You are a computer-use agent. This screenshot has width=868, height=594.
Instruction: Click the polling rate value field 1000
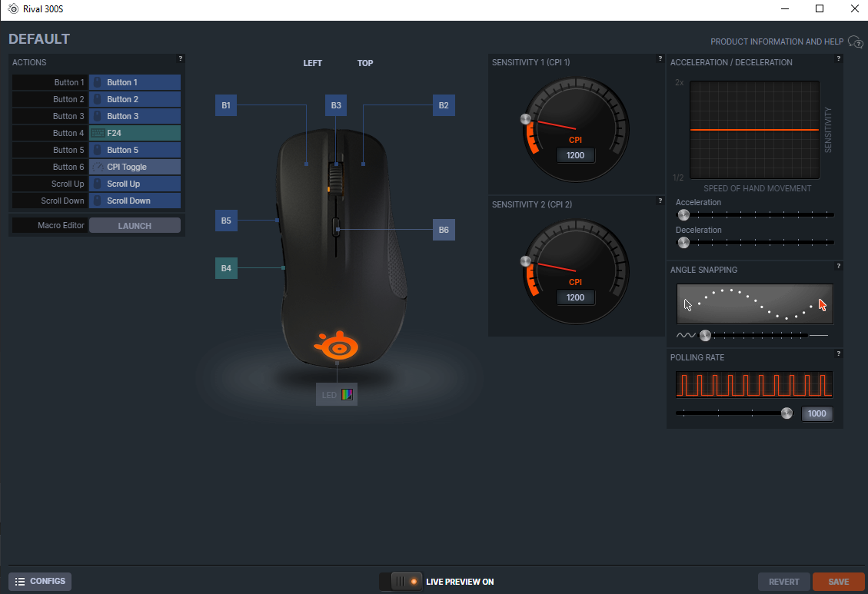(x=817, y=413)
